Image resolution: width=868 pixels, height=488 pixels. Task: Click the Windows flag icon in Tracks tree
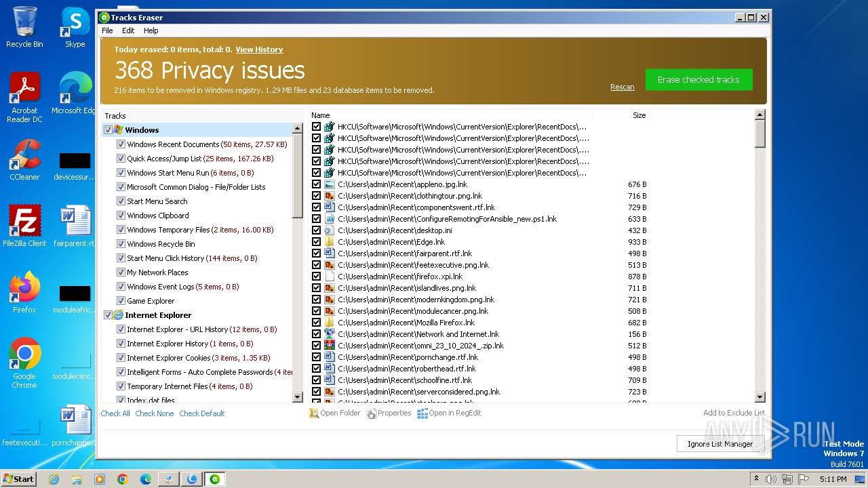(x=119, y=130)
